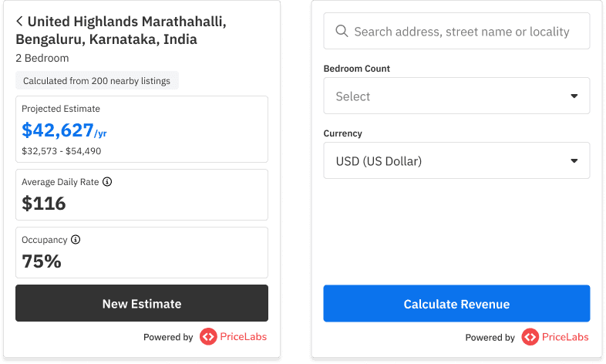Viewport: 606px width, 364px height.
Task: Click the $116 average daily rate value
Action: pyautogui.click(x=44, y=204)
